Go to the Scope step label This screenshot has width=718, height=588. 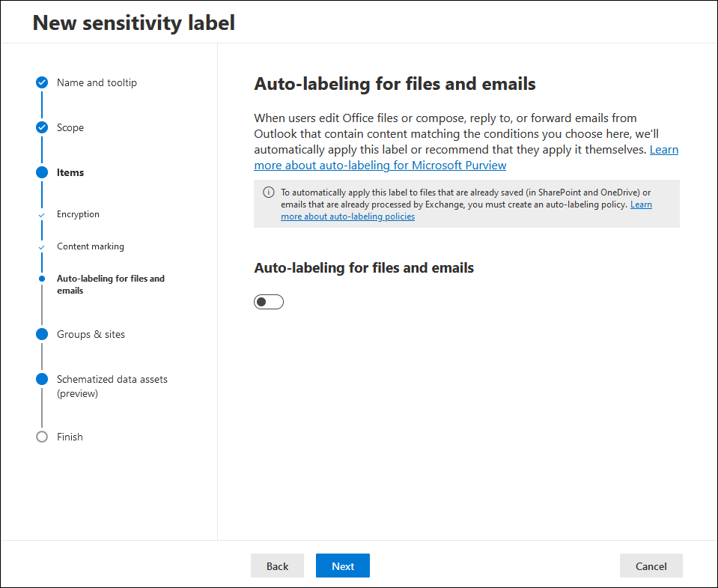(70, 128)
